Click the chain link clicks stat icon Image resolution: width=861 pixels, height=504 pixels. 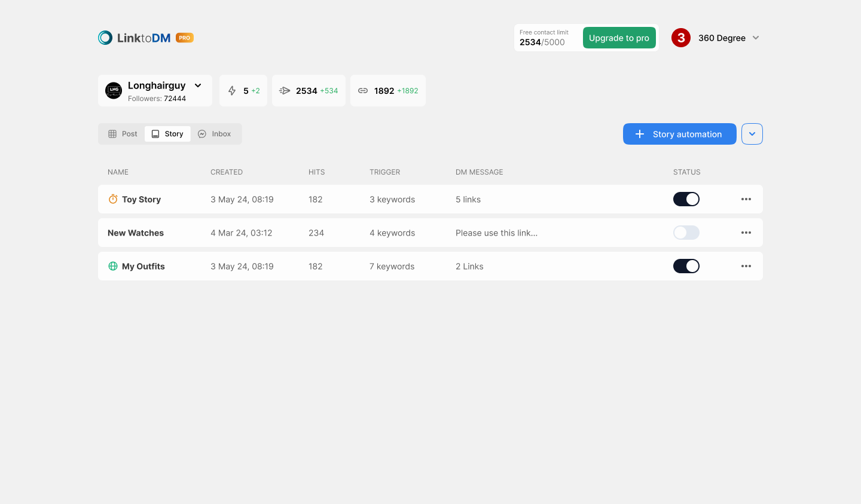point(363,91)
